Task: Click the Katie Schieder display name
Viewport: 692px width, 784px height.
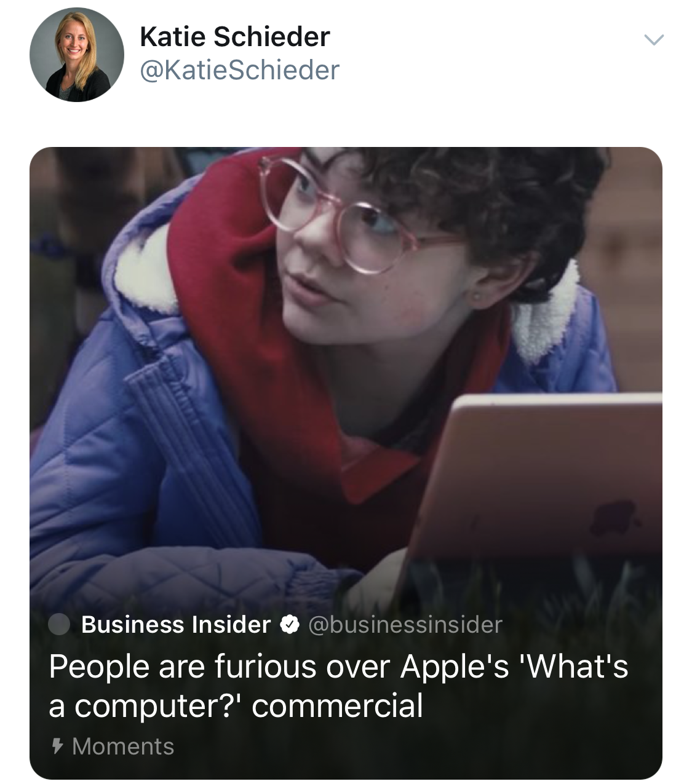Action: [x=235, y=37]
